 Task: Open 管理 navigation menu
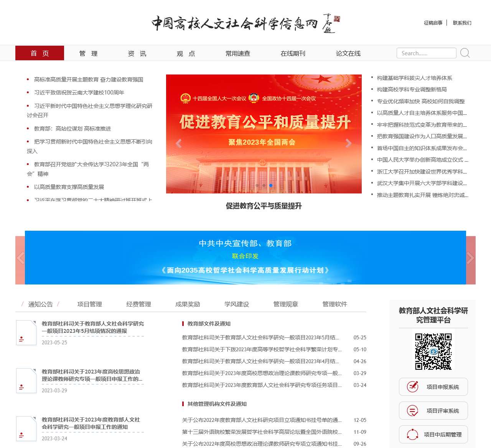click(x=88, y=53)
